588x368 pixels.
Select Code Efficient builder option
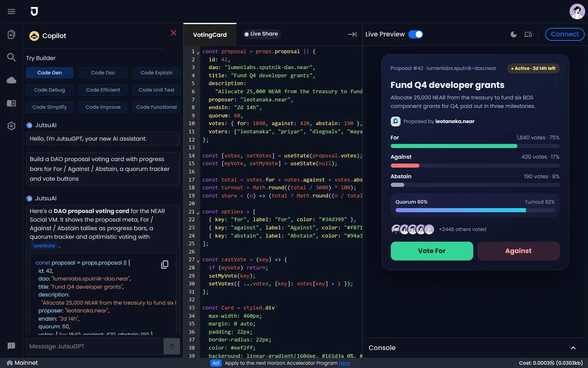pyautogui.click(x=103, y=90)
